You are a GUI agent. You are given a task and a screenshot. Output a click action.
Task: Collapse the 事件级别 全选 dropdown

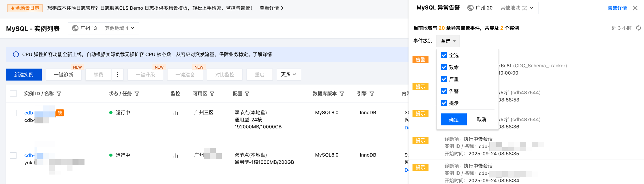click(448, 41)
